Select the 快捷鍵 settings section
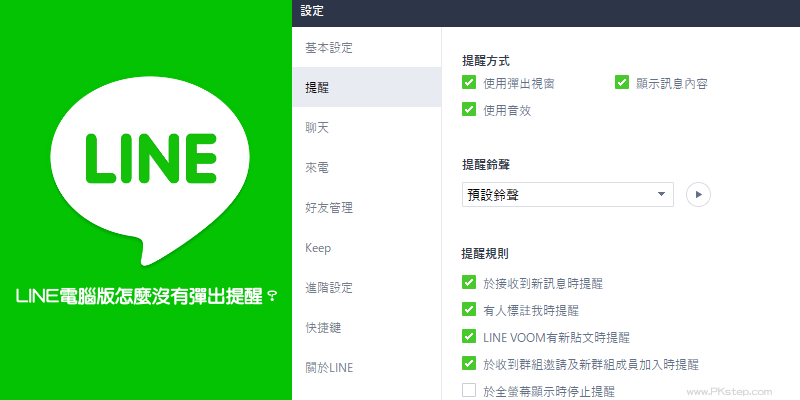The image size is (800, 400). click(x=366, y=328)
